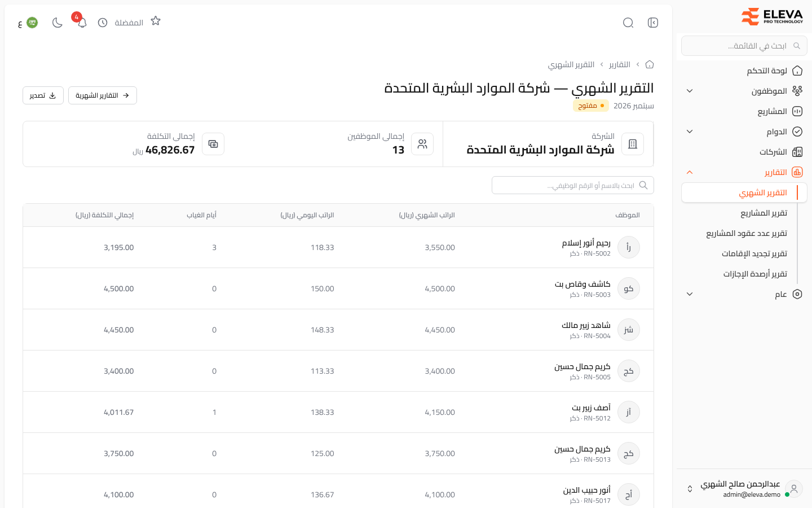Toggle the sidebar collapse icon
This screenshot has width=812, height=508.
[x=653, y=23]
